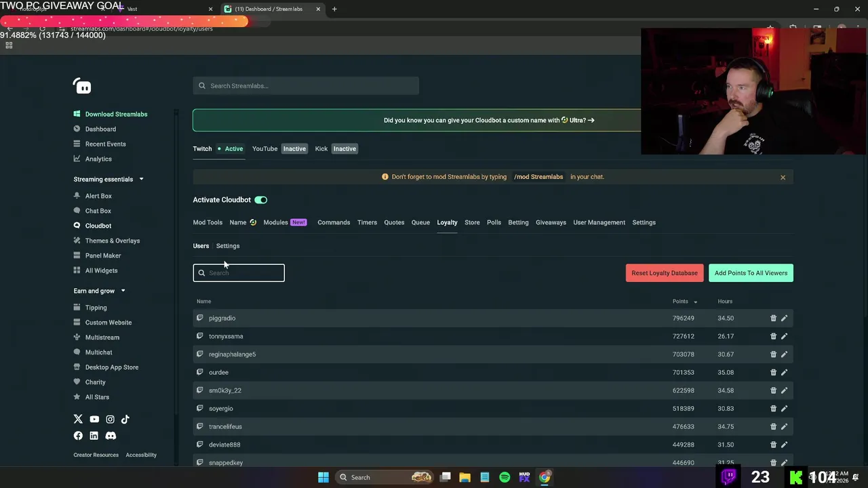Click Download Streamlabs link

pos(116,114)
